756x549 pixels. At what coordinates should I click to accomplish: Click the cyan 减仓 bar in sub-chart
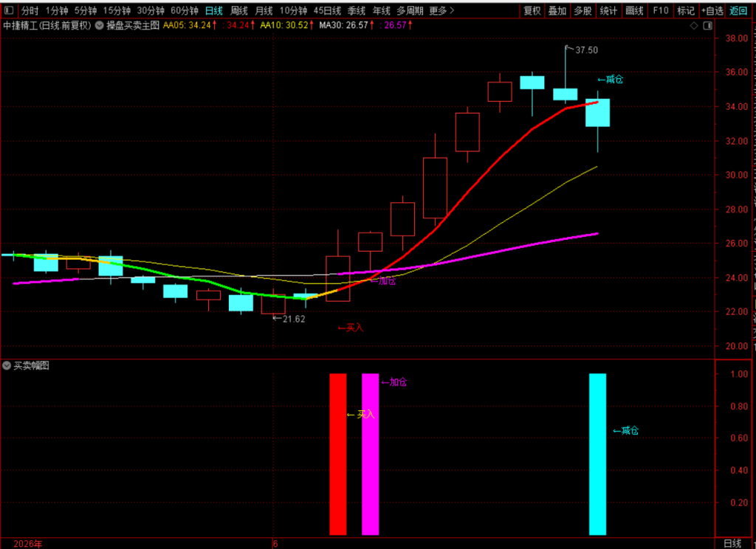[x=598, y=454]
